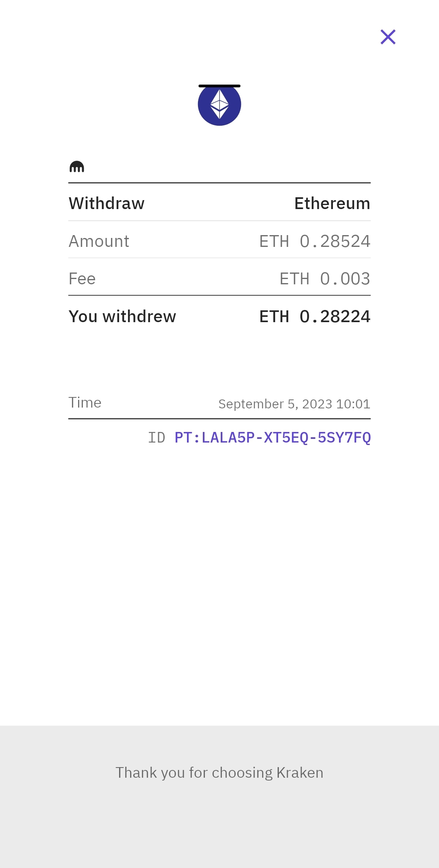Tap the You withdrew label
The width and height of the screenshot is (439, 868).
[122, 316]
